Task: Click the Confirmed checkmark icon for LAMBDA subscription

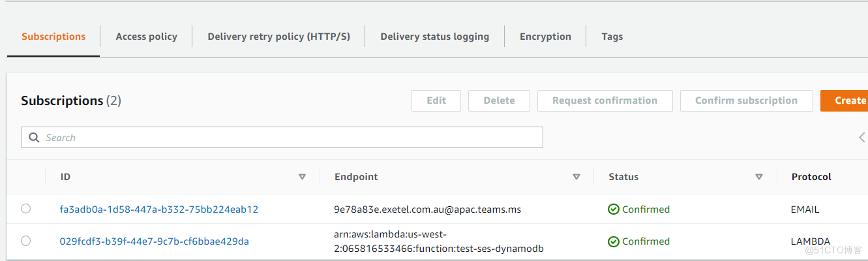Action: click(614, 241)
